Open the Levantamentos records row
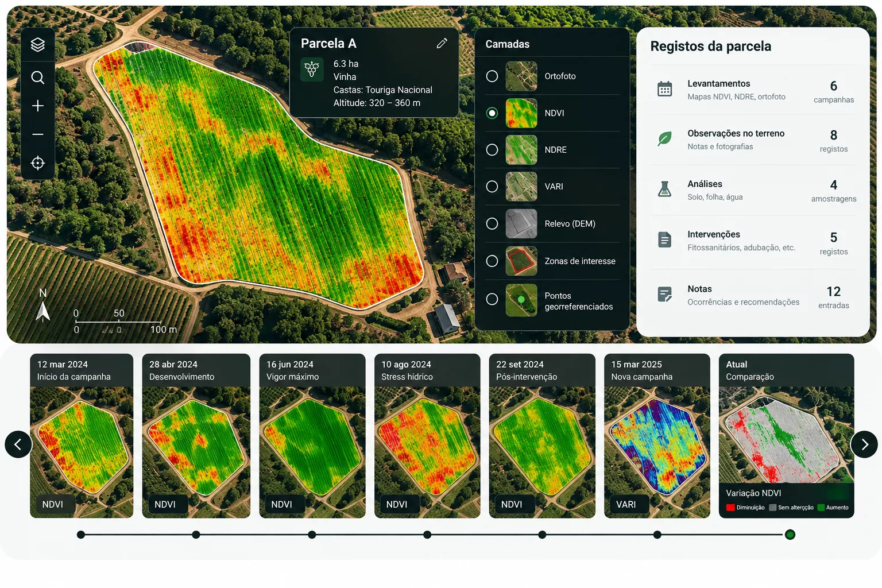The width and height of the screenshot is (882, 588). [x=753, y=90]
